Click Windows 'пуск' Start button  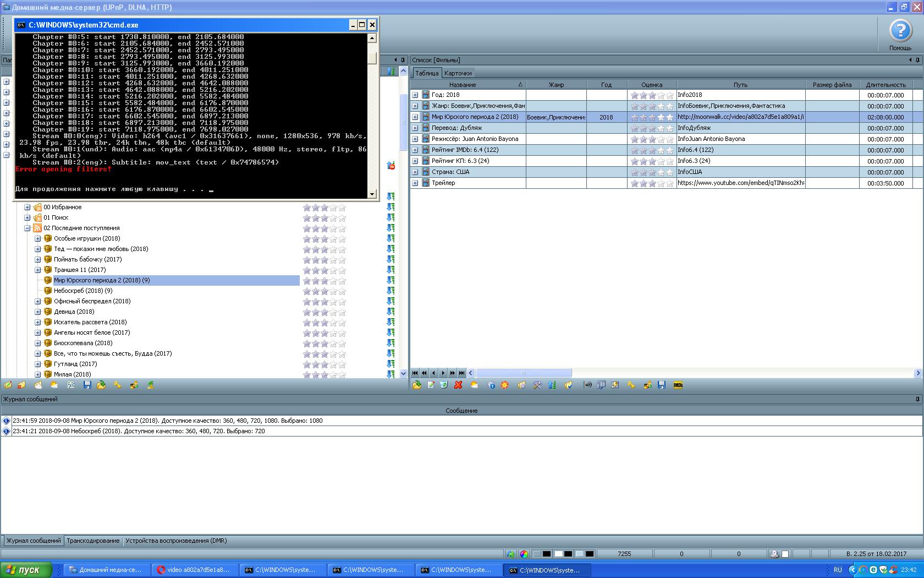[x=26, y=570]
